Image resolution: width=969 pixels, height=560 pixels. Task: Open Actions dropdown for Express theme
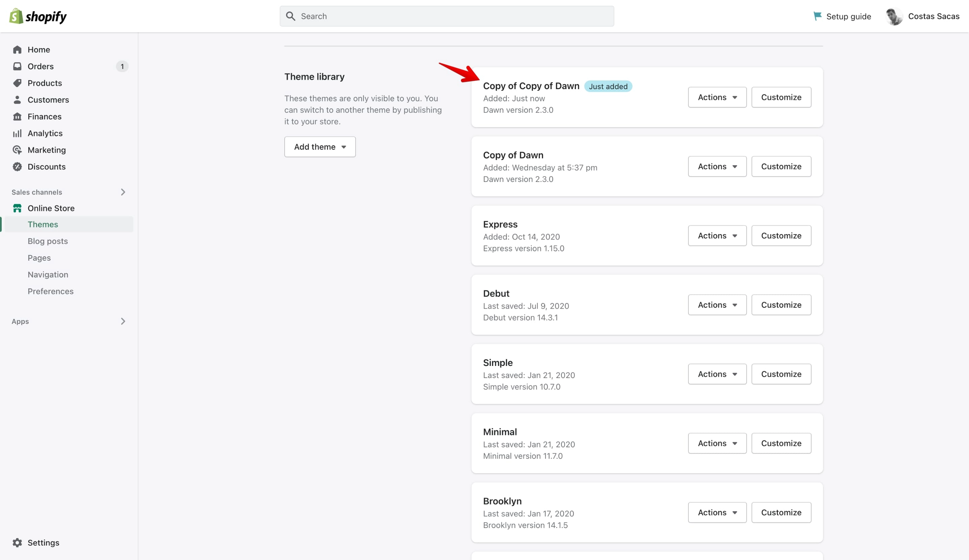click(x=717, y=236)
